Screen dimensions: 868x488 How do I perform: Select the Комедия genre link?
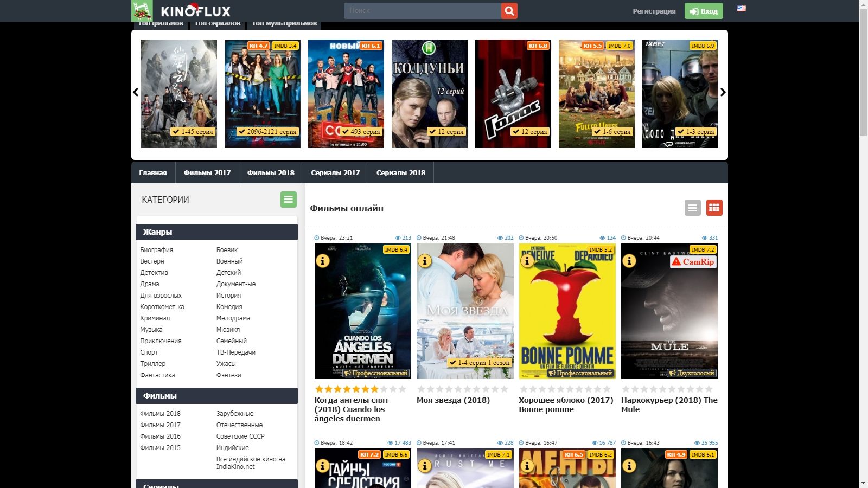pyautogui.click(x=229, y=307)
